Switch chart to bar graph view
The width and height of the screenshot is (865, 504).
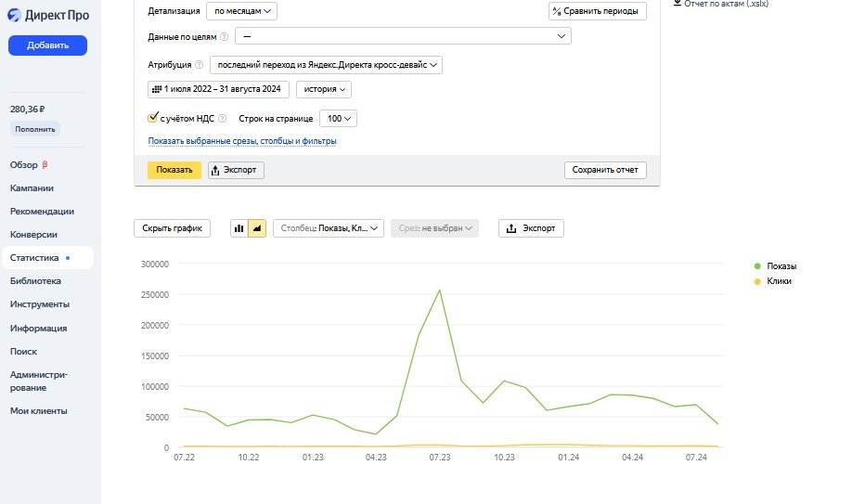(x=239, y=228)
